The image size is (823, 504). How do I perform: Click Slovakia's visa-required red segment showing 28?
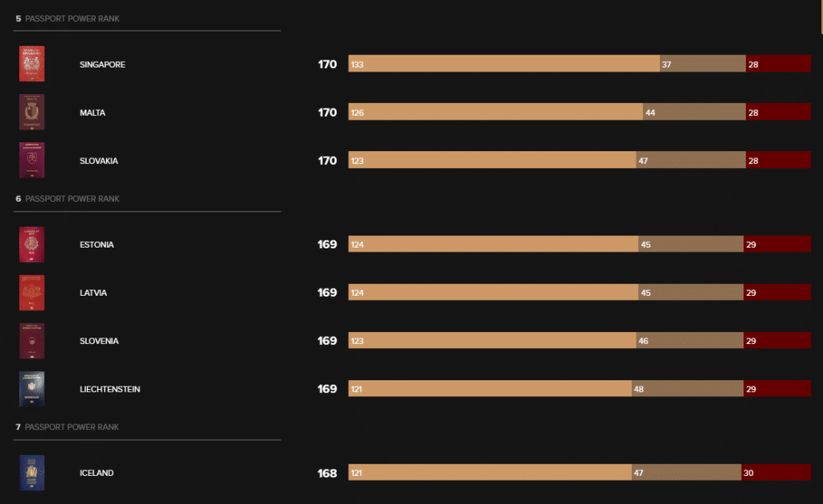[x=778, y=160]
